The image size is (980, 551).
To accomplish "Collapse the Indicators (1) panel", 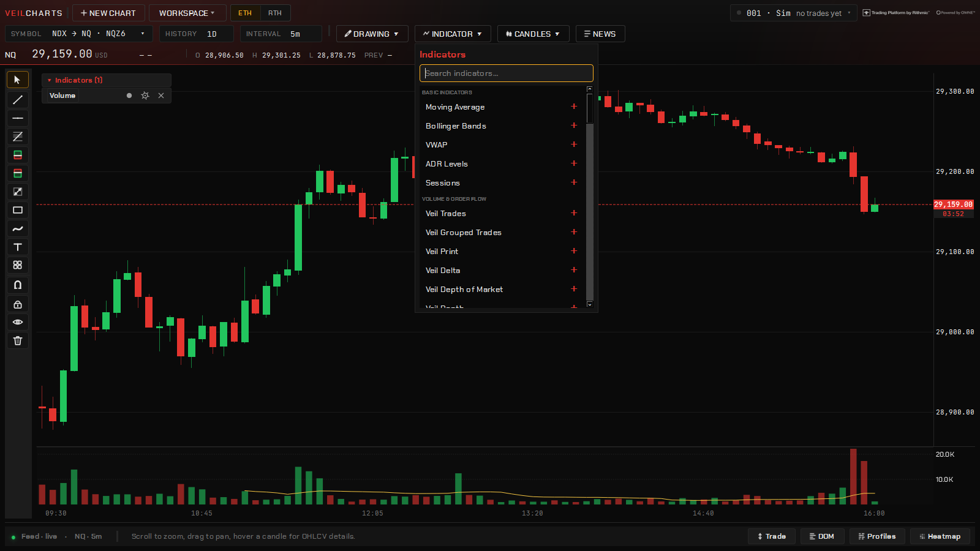I will coord(107,80).
